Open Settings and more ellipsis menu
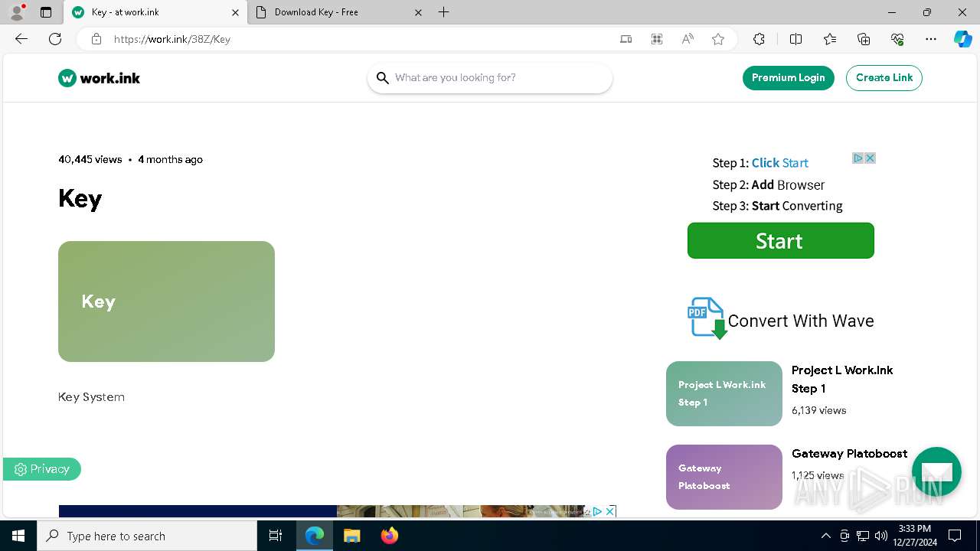 [x=931, y=39]
